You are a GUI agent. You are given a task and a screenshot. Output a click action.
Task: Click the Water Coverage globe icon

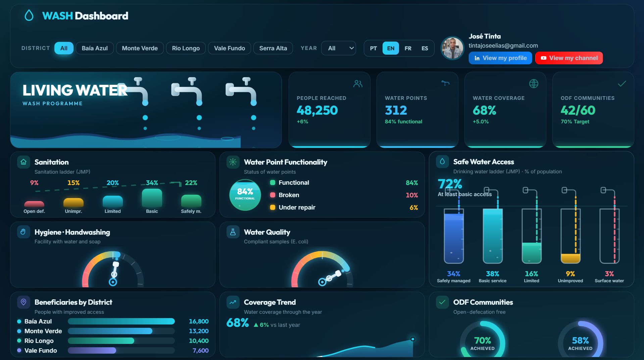pyautogui.click(x=534, y=84)
